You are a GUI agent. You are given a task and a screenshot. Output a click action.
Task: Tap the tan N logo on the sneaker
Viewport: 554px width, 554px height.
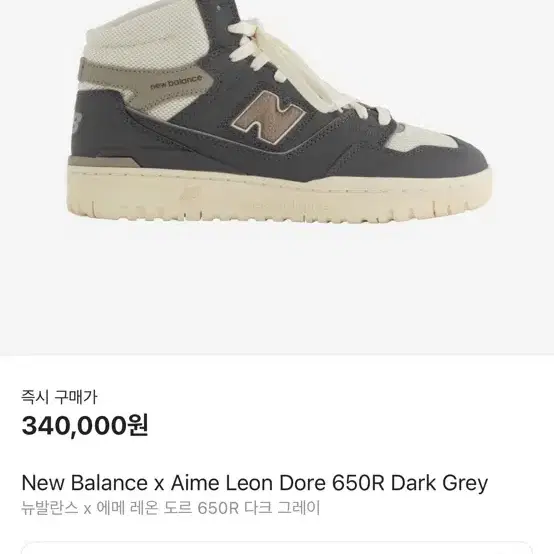[x=269, y=117]
